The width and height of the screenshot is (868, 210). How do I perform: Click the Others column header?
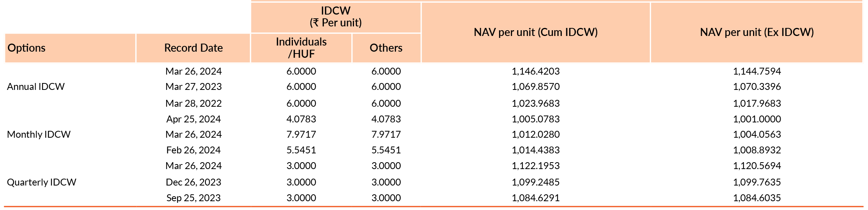(x=386, y=48)
